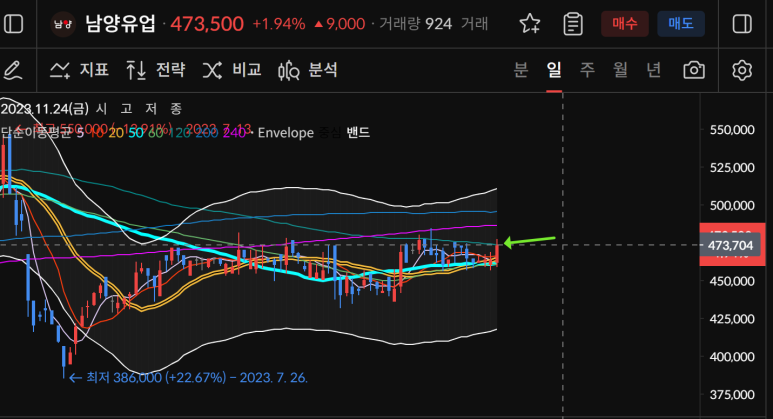
Task: Open the 분석 analysis menu
Action: [308, 70]
